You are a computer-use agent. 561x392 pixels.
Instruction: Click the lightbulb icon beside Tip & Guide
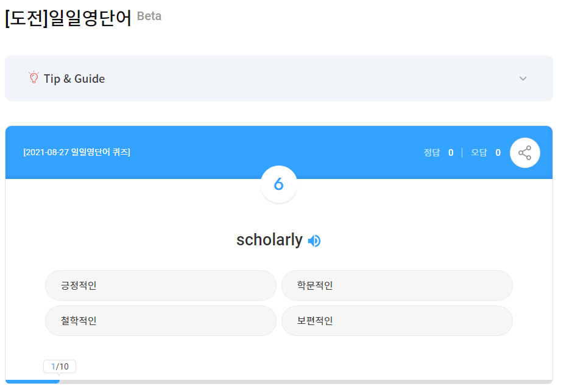tap(34, 78)
